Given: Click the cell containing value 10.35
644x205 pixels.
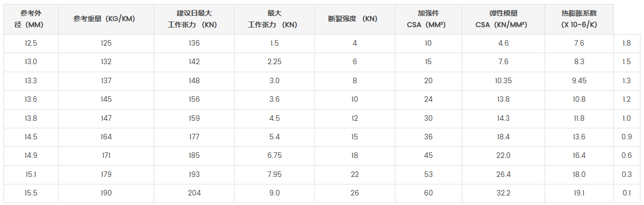Looking at the screenshot, I should point(503,81).
